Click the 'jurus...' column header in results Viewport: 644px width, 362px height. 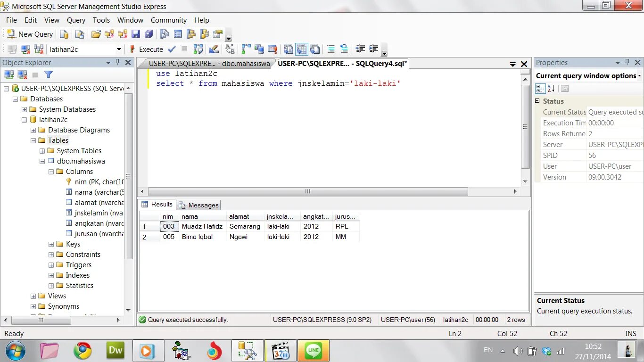click(x=346, y=216)
